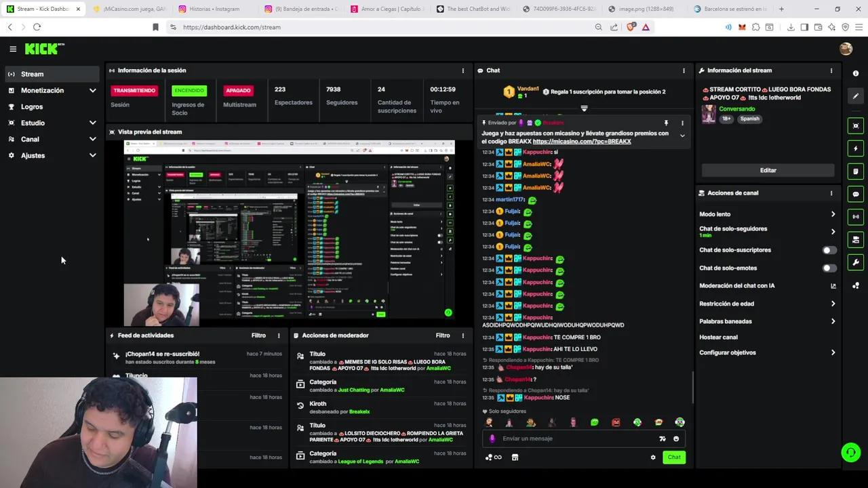Click the AmaliaWC link in the Just Chatting moderator entry

pos(392,390)
